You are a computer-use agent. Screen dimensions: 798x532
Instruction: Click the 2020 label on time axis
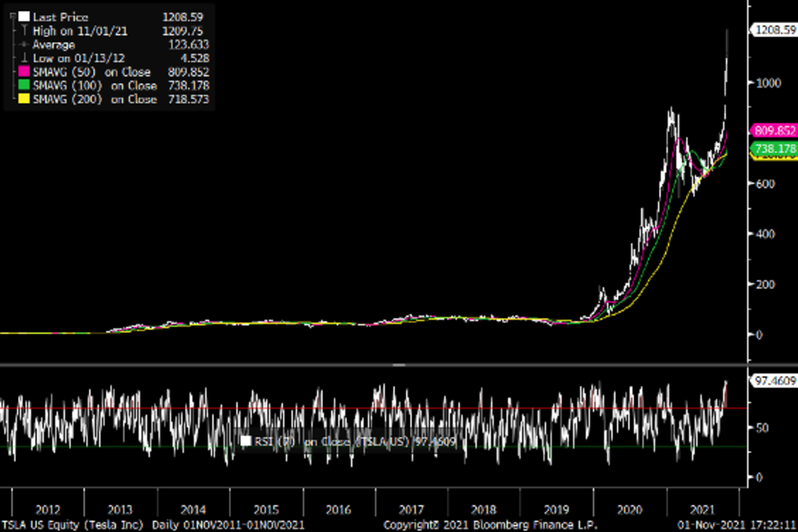630,511
